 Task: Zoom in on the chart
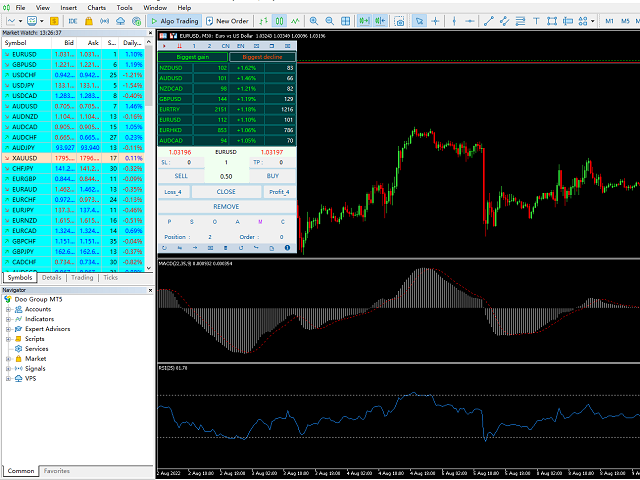[314, 21]
